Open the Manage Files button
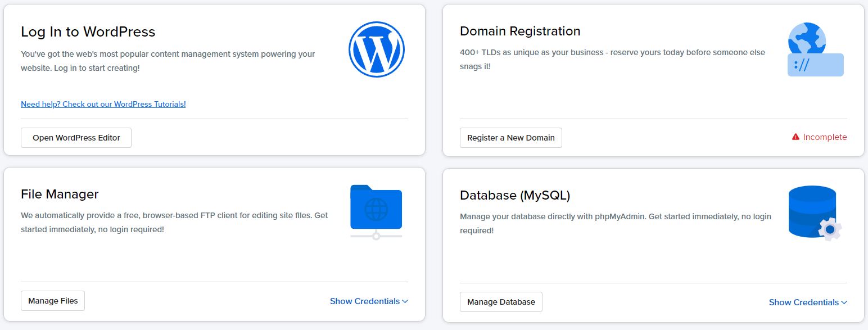The height and width of the screenshot is (330, 868). (52, 300)
